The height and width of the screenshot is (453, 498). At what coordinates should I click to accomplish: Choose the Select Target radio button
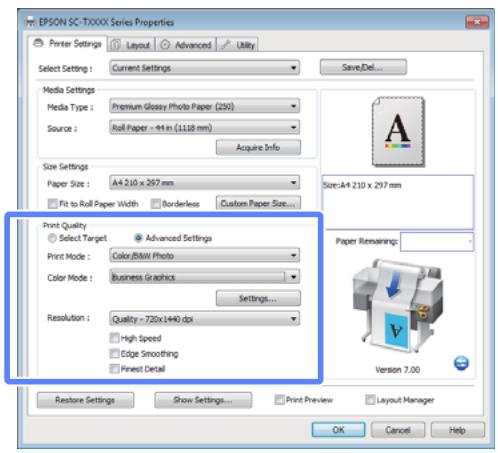click(52, 238)
